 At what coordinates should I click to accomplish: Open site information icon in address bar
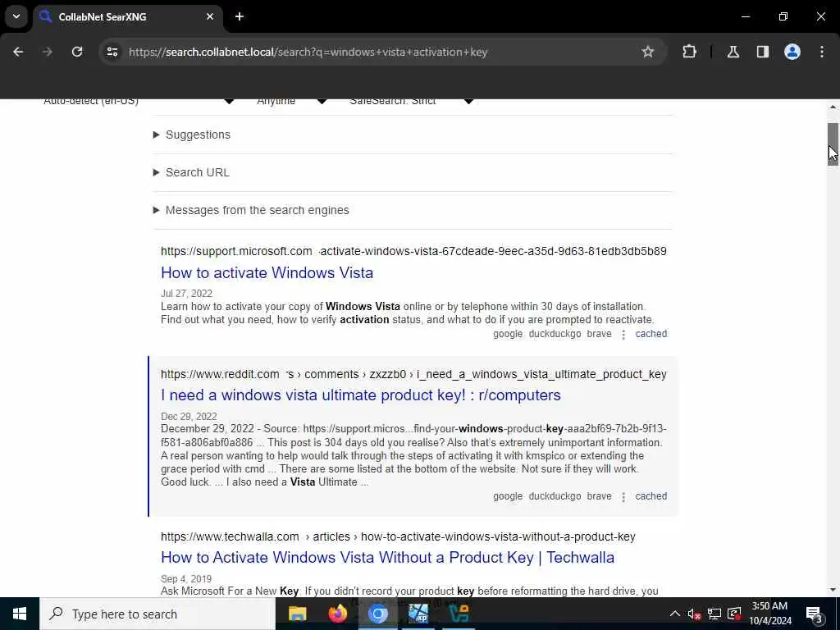click(112, 52)
